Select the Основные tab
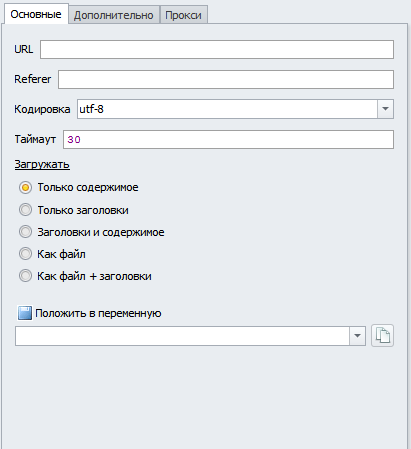The image size is (411, 449). (x=36, y=14)
